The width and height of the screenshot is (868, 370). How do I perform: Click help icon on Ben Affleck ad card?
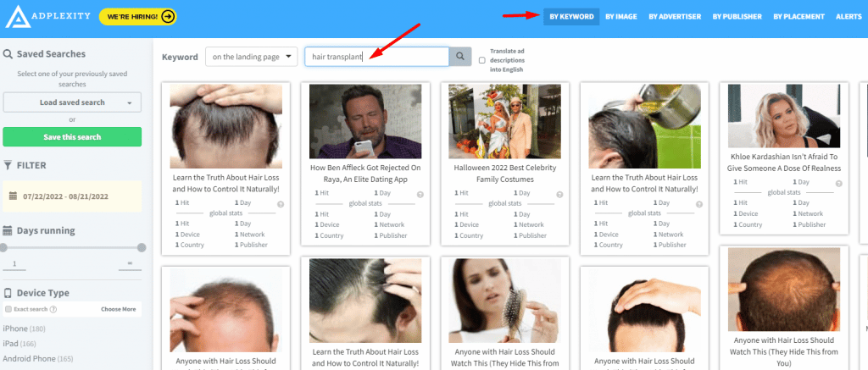pyautogui.click(x=420, y=195)
